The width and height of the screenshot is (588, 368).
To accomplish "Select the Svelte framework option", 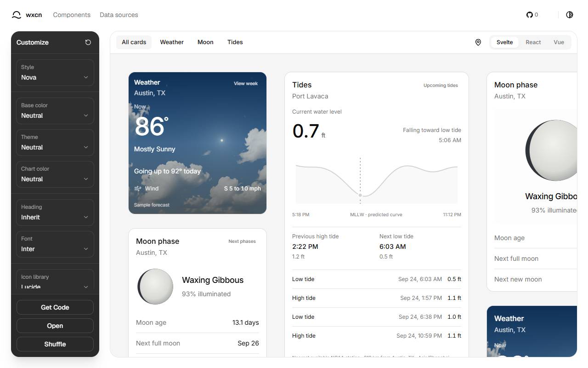I will (504, 42).
